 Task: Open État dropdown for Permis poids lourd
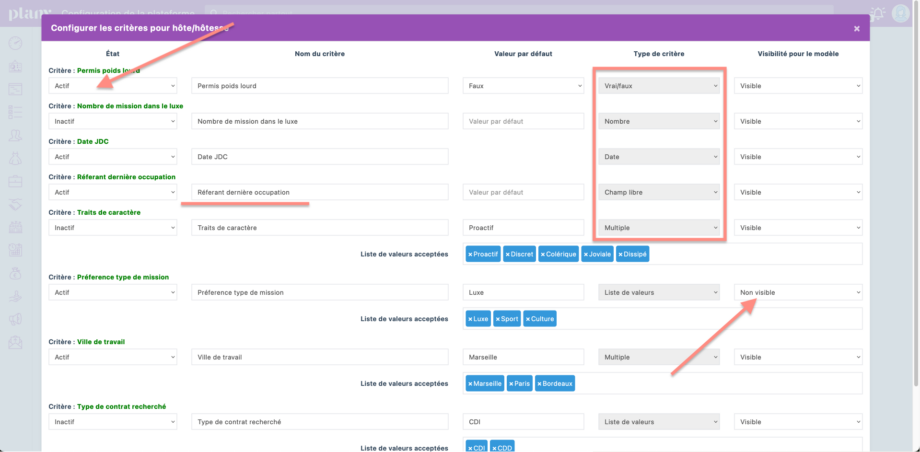(113, 86)
